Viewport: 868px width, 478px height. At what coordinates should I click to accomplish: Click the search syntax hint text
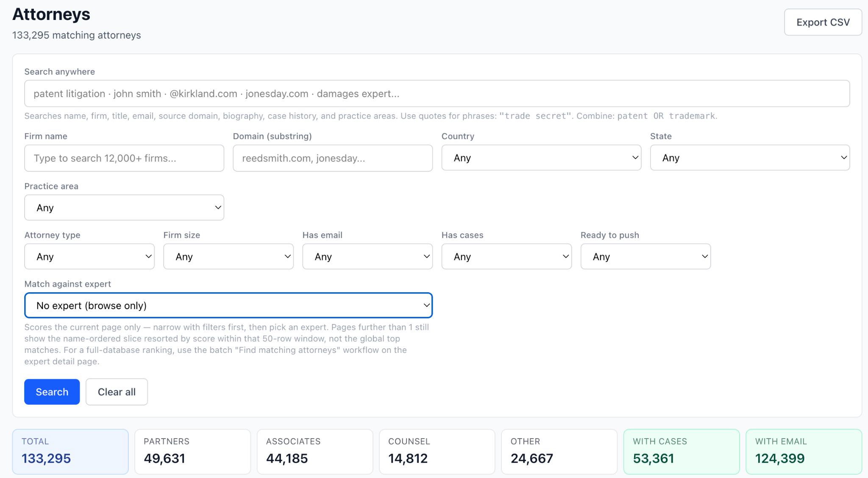pos(371,116)
